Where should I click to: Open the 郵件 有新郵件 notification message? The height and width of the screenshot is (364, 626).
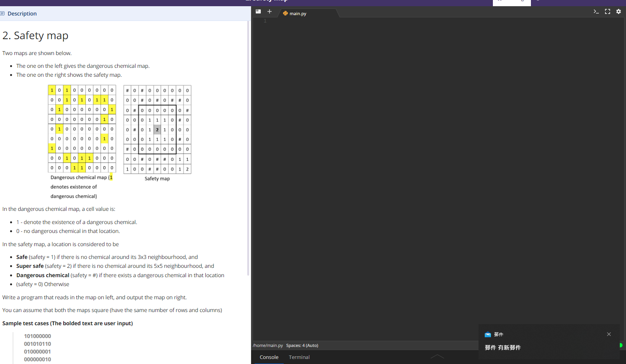[x=503, y=348]
